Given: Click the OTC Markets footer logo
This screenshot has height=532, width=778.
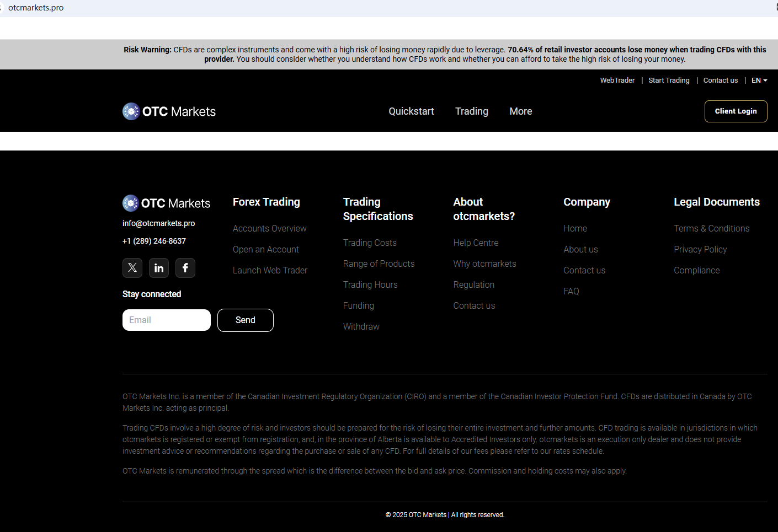Looking at the screenshot, I should coord(167,203).
